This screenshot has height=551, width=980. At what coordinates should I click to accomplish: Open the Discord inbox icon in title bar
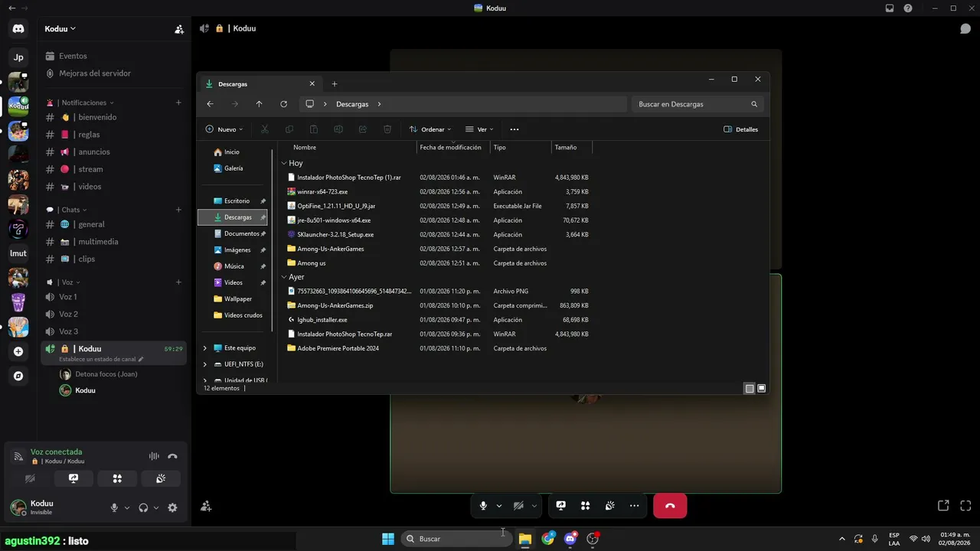click(x=890, y=8)
